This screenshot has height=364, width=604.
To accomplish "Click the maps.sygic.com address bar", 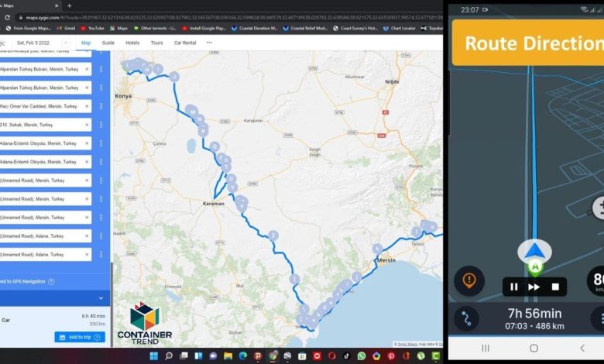I will 231,17.
